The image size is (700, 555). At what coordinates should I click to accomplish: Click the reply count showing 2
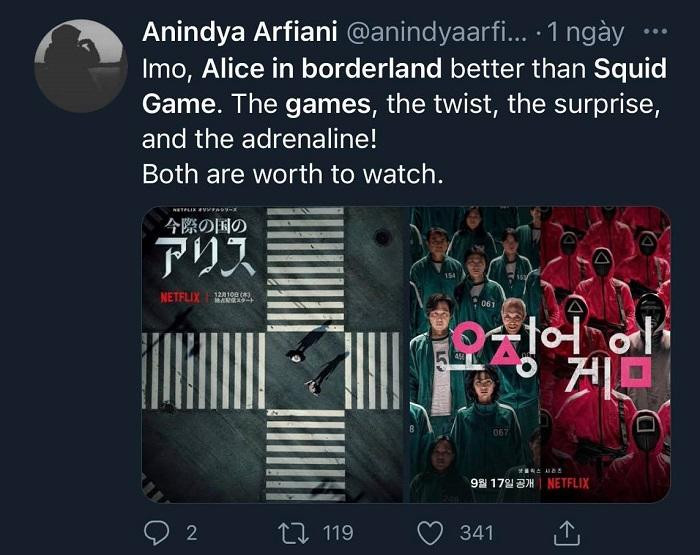pos(192,533)
